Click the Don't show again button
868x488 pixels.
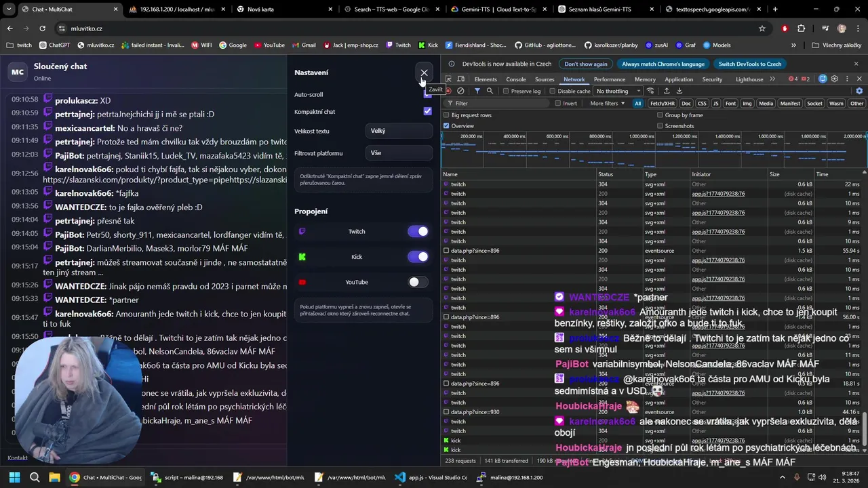coord(586,64)
